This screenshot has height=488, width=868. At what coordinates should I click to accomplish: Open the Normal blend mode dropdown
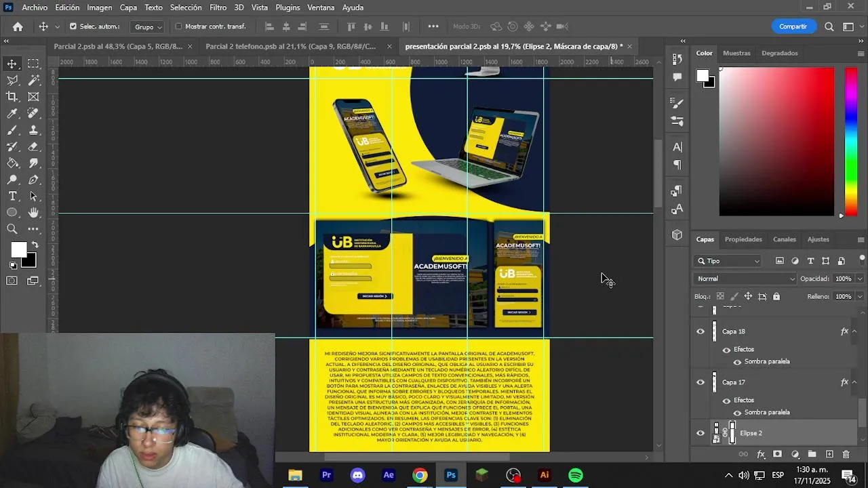click(746, 279)
